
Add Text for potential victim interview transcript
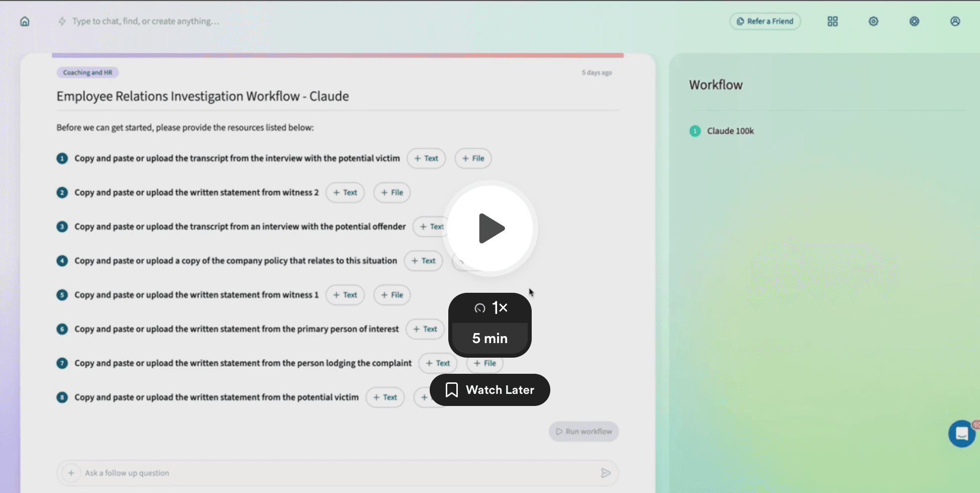coord(426,158)
